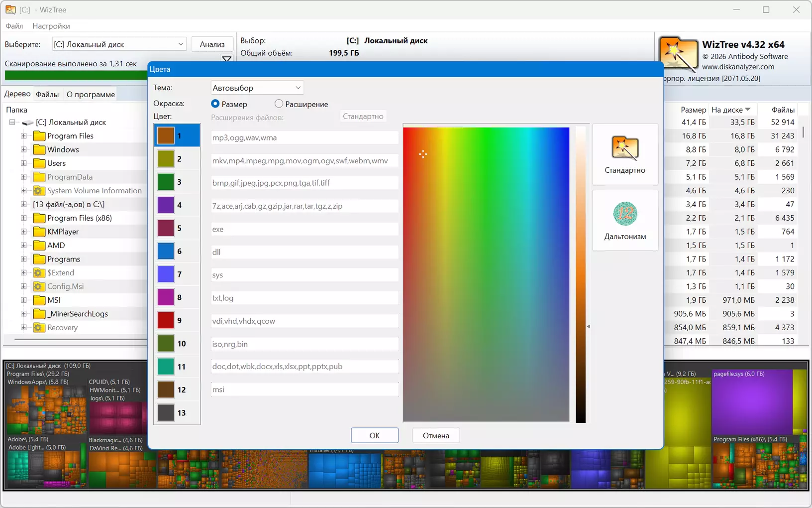Expand the Windows tree node
This screenshot has height=508, width=812.
click(x=23, y=149)
